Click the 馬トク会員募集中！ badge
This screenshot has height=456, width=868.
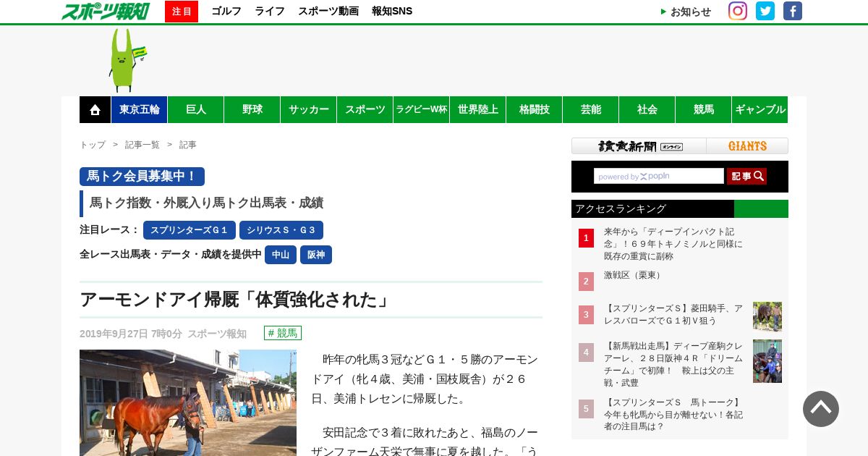click(x=142, y=177)
